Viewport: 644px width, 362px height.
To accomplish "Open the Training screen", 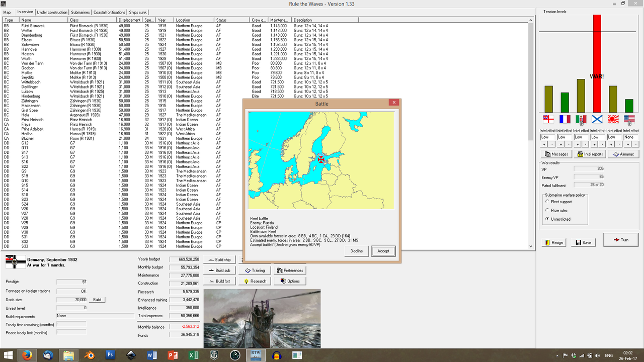I will pyautogui.click(x=255, y=270).
